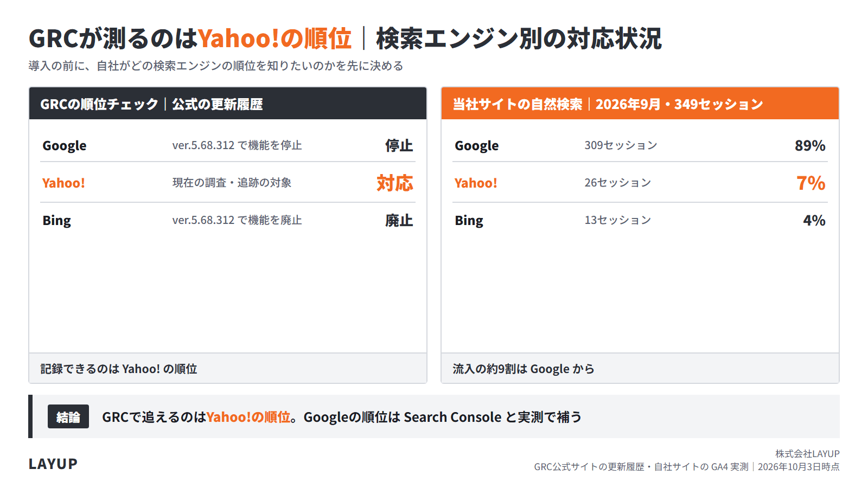Select 'Google' in the natural search sessions table

pyautogui.click(x=477, y=146)
